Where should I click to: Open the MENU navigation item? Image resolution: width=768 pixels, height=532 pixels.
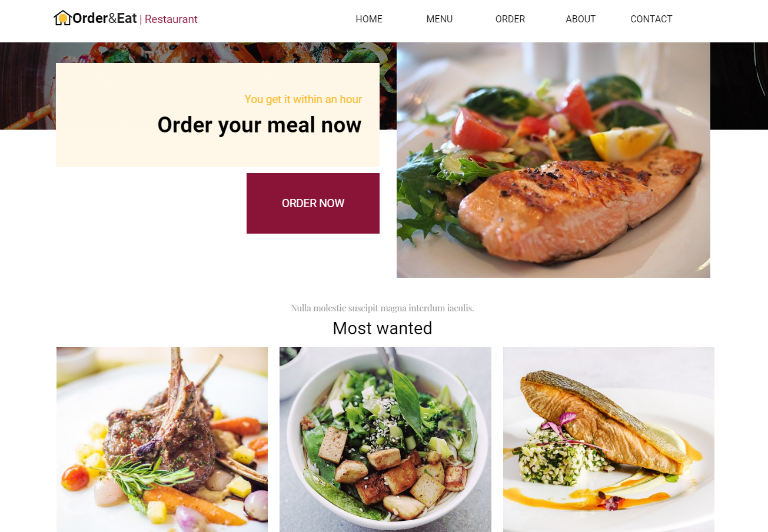[440, 19]
